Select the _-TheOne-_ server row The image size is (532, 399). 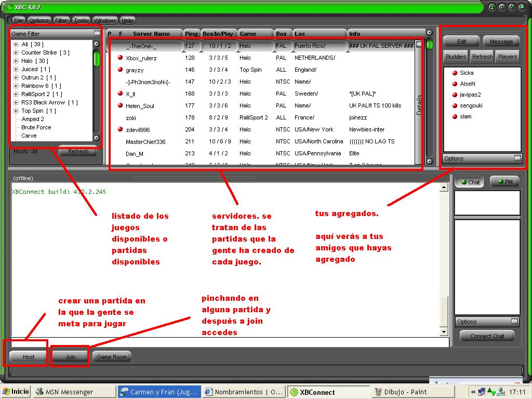tap(262, 46)
